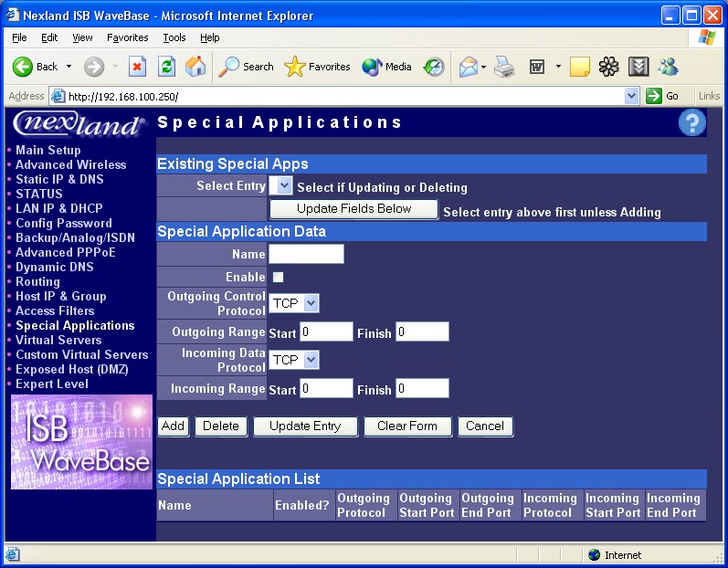Open the Help menu
Viewport: 728px width, 568px height.
210,37
